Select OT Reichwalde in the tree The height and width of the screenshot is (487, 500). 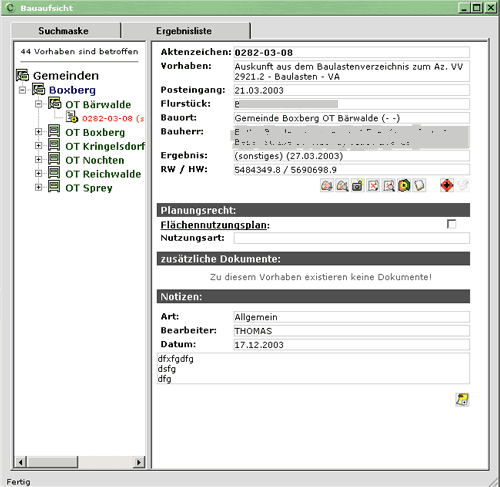click(x=103, y=174)
